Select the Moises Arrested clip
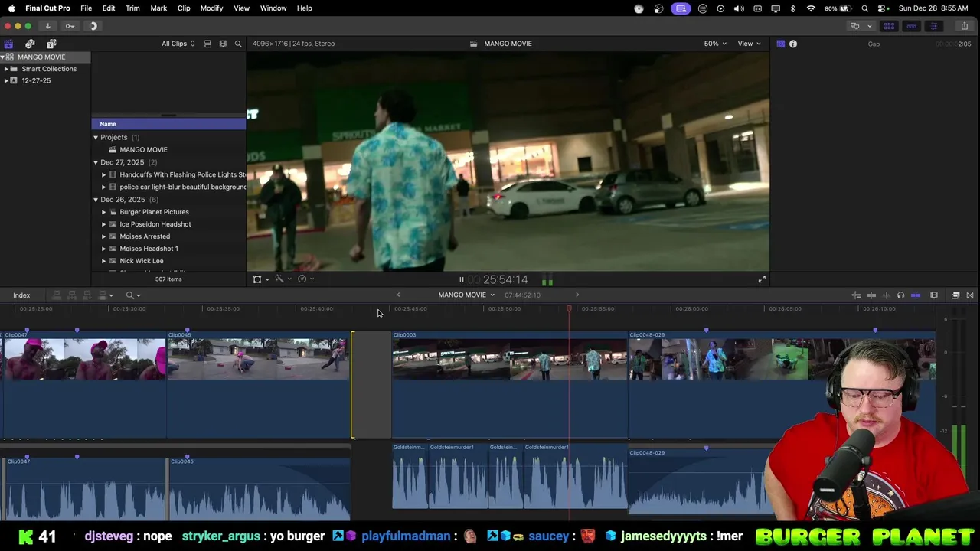This screenshot has width=980, height=551. coord(168,236)
